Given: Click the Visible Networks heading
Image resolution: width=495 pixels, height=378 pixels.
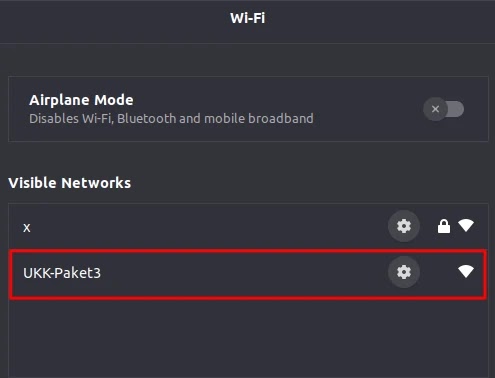Looking at the screenshot, I should (69, 183).
